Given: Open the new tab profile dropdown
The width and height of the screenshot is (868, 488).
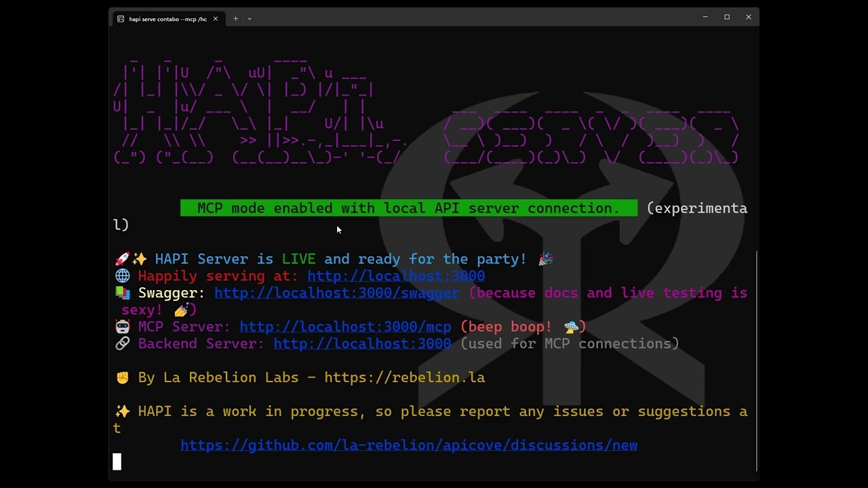Looking at the screenshot, I should (250, 18).
